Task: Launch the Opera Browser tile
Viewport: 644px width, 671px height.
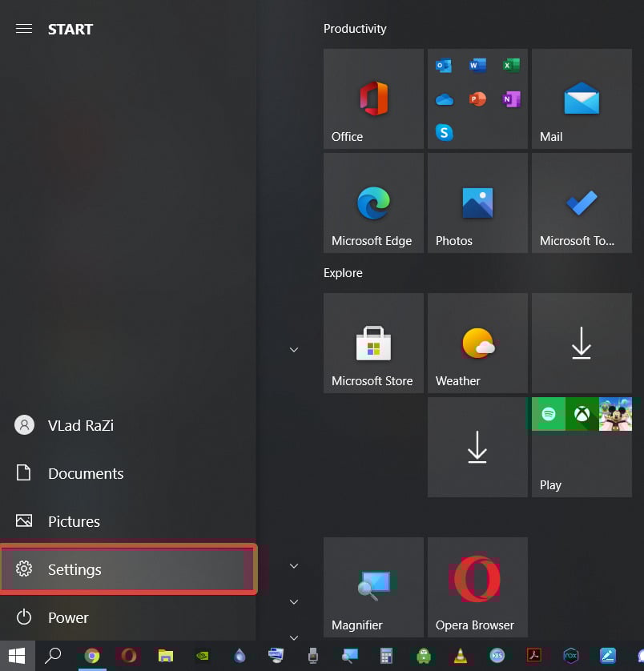Action: [477, 587]
